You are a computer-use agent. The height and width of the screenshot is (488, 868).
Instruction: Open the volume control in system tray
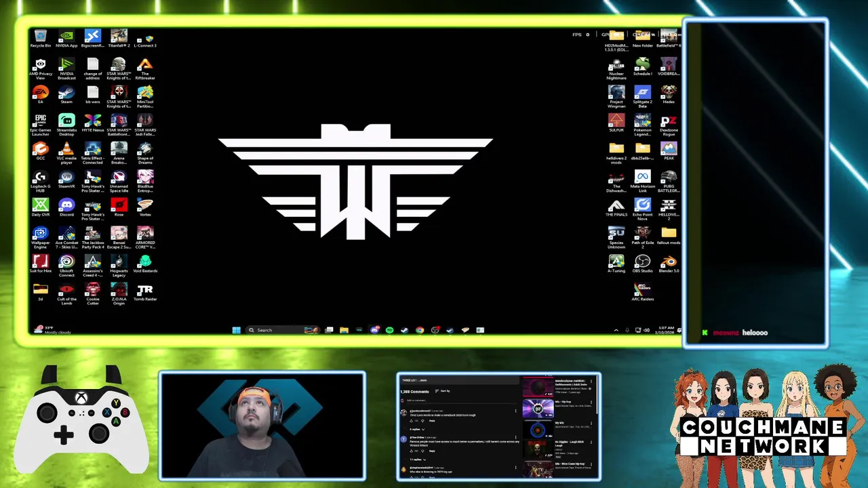646,330
